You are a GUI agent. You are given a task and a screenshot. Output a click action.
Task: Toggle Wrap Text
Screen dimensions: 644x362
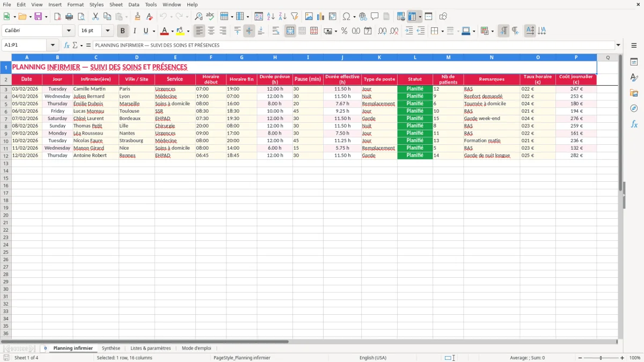(275, 31)
